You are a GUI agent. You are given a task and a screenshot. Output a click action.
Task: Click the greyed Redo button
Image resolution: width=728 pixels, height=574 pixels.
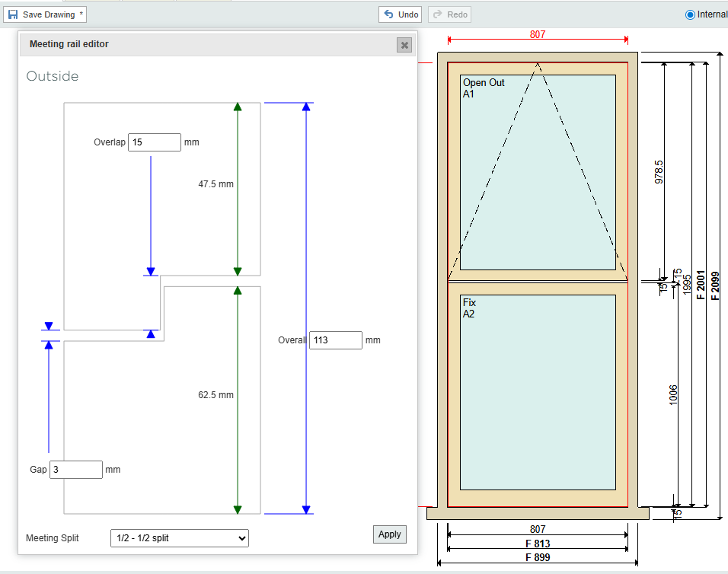coord(449,14)
